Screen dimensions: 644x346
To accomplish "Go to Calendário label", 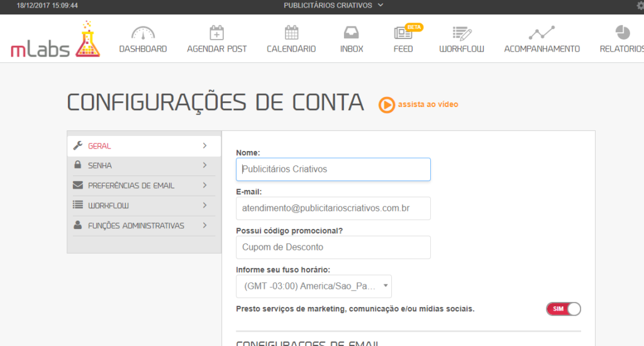I will pos(291,49).
